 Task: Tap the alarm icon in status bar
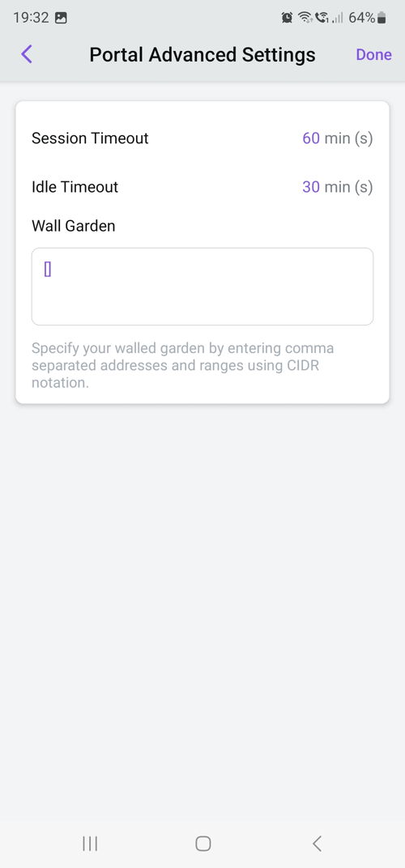[x=287, y=18]
